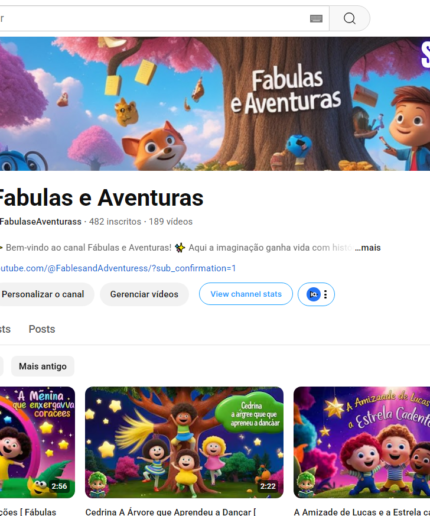This screenshot has height=516, width=430.
Task: Click the 'Cedrina A Árvore que Aprendeu a Dançar' title
Action: [170, 512]
